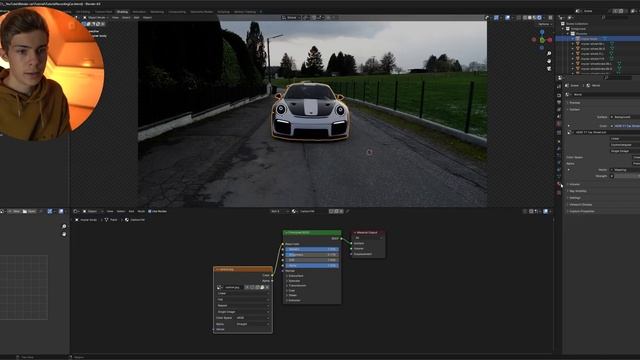The width and height of the screenshot is (640, 360).
Task: Open the node editor View menu
Action: [110, 211]
